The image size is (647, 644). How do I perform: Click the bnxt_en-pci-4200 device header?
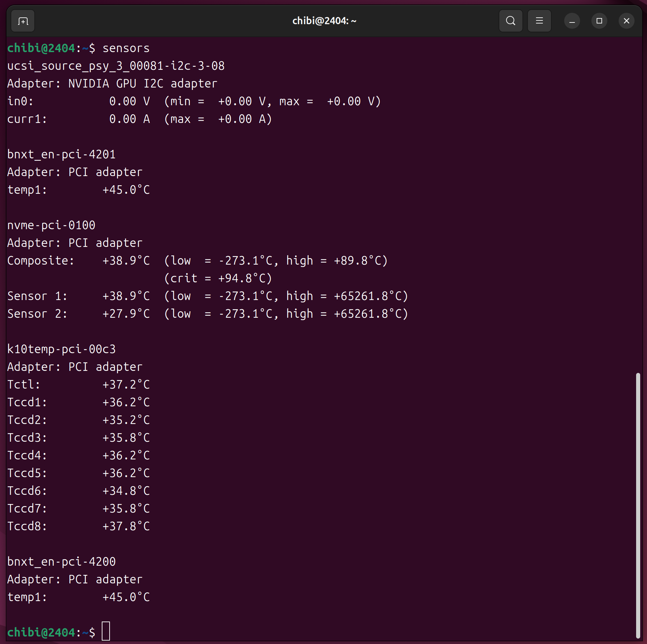click(61, 562)
